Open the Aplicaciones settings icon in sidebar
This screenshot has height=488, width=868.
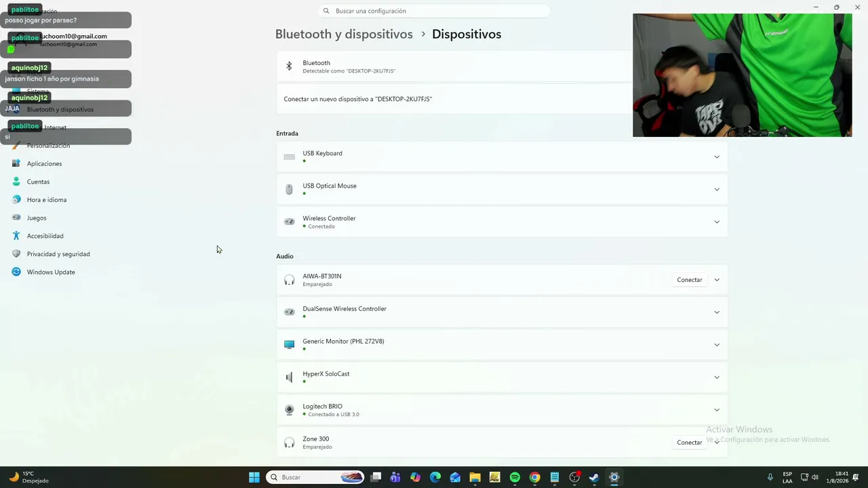[x=16, y=163]
